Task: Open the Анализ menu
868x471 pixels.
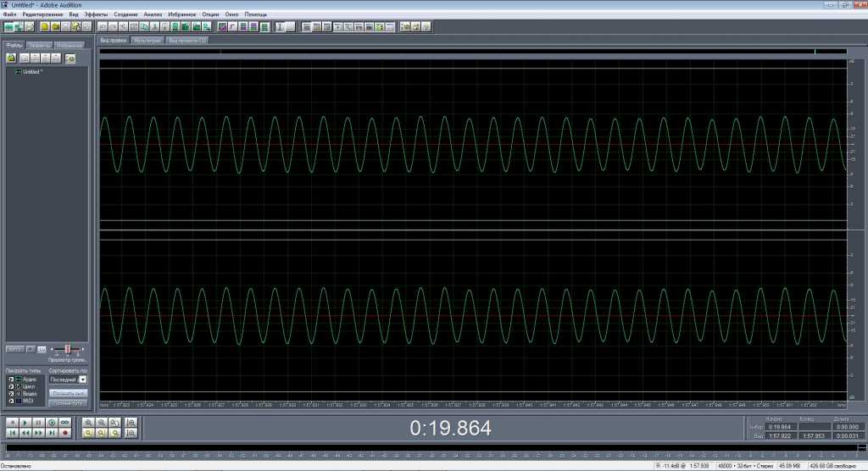Action: 153,14
